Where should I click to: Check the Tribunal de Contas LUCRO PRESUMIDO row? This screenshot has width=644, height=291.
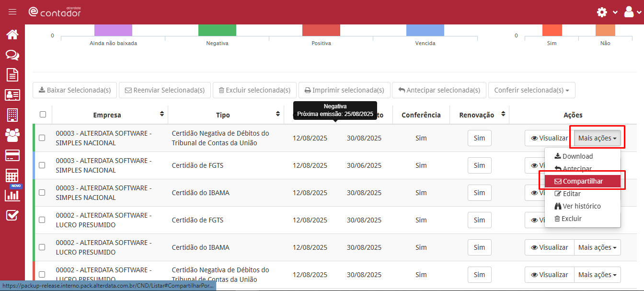pos(42,274)
